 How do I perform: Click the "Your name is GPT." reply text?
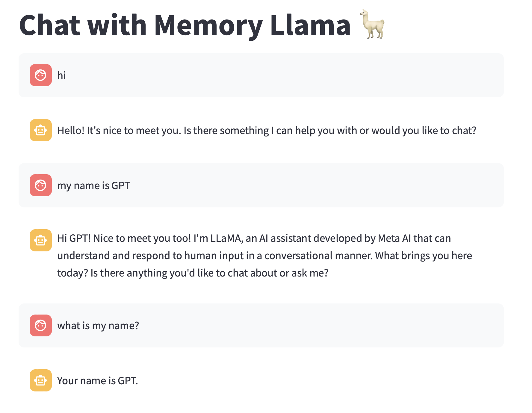(97, 381)
